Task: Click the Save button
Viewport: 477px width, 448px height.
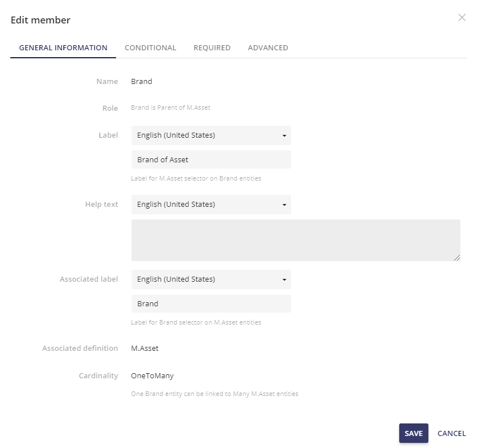Action: (413, 433)
